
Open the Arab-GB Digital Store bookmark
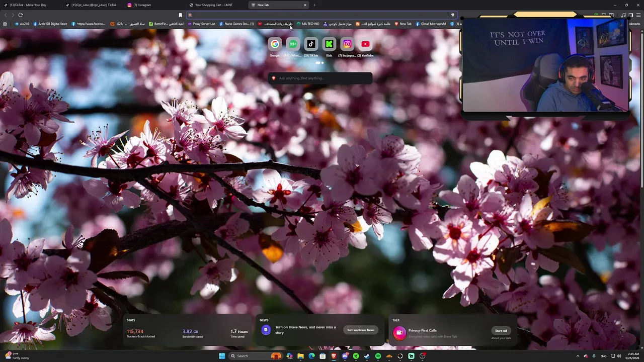[50, 24]
